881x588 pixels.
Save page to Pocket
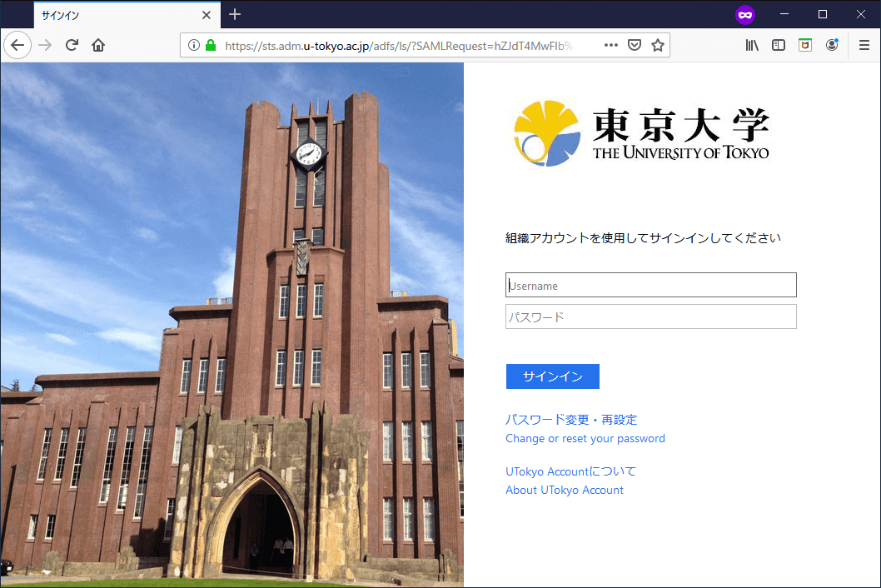(634, 45)
